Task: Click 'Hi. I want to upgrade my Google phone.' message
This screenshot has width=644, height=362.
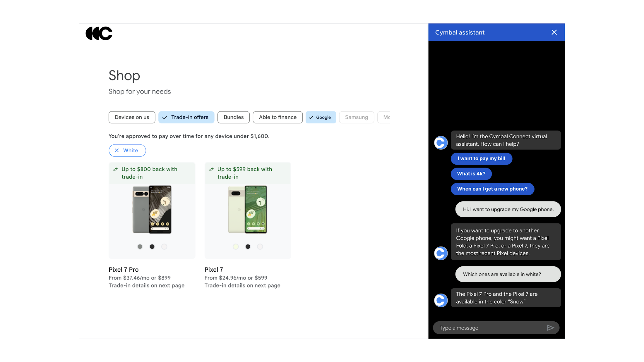Action: (508, 209)
